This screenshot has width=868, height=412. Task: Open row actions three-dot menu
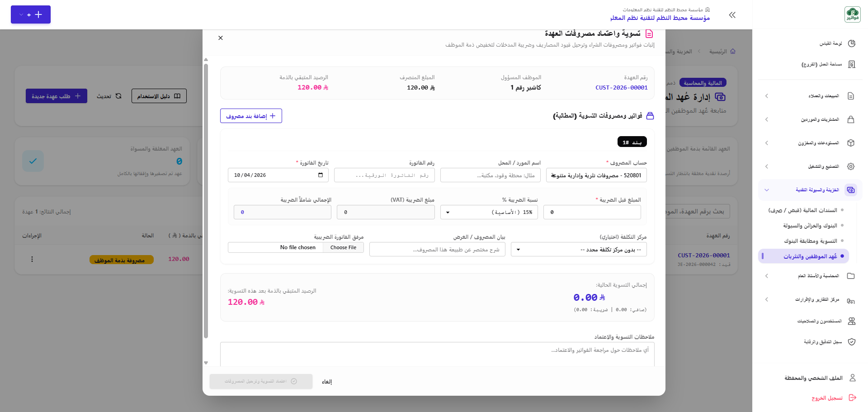tap(32, 259)
